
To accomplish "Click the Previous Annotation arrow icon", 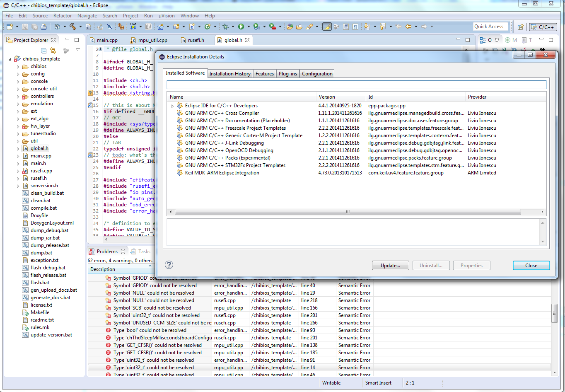I will 382,27.
